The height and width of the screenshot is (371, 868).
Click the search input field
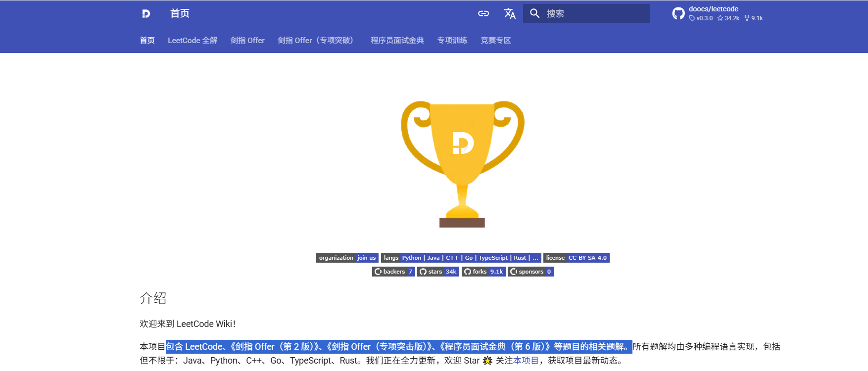click(x=587, y=13)
